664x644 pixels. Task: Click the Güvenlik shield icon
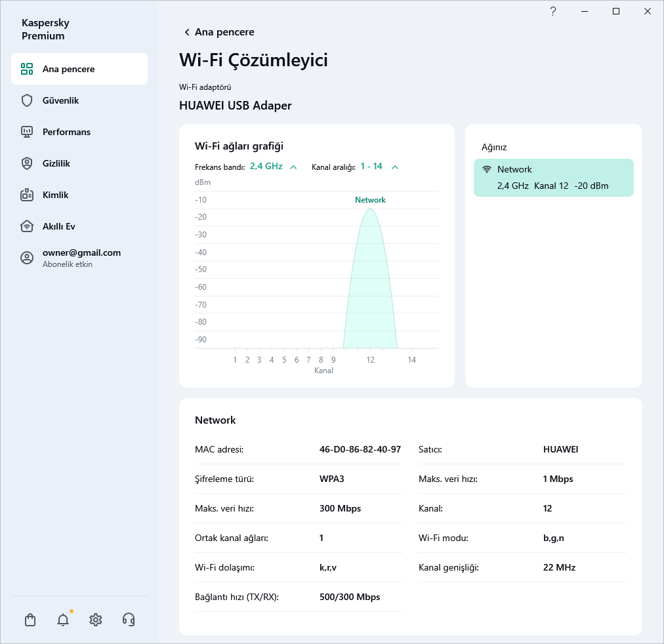(x=27, y=100)
